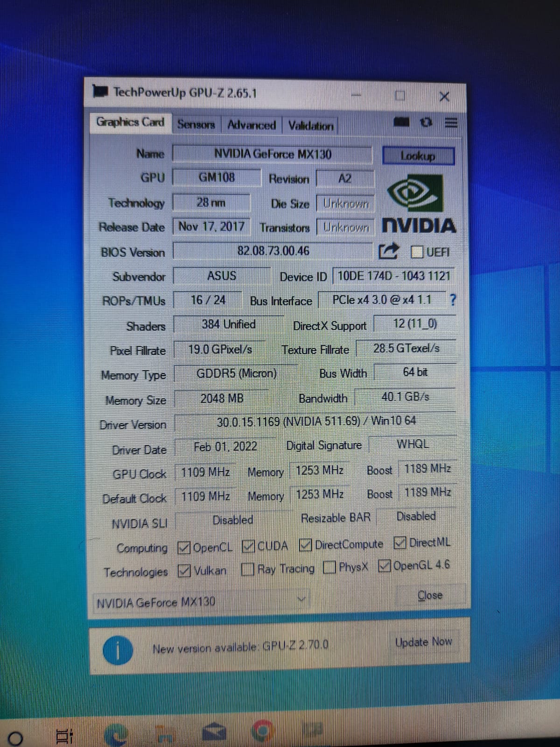Click the Revision value A2

(x=345, y=178)
